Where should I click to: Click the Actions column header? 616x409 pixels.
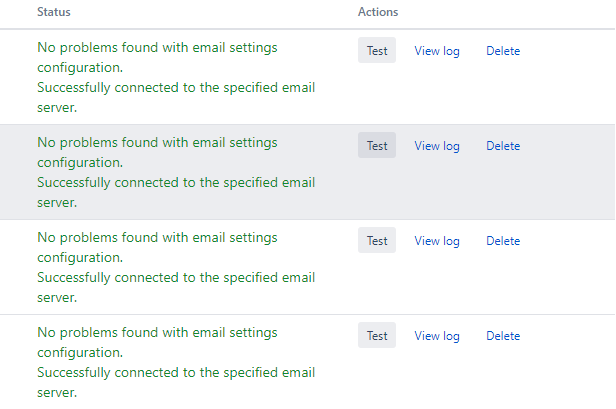coord(378,12)
